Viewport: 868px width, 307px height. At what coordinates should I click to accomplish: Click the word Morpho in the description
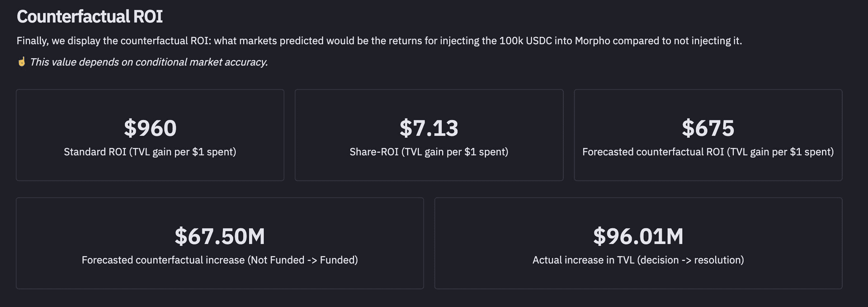point(592,41)
